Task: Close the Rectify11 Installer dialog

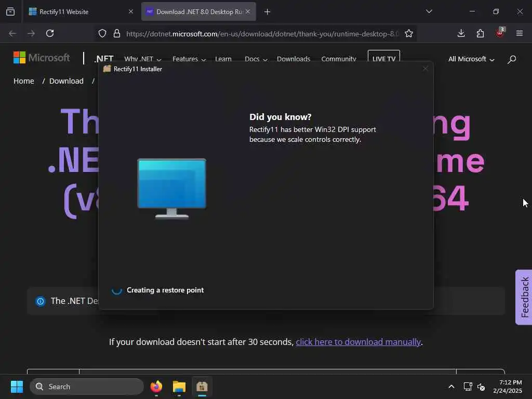Action: click(x=425, y=69)
